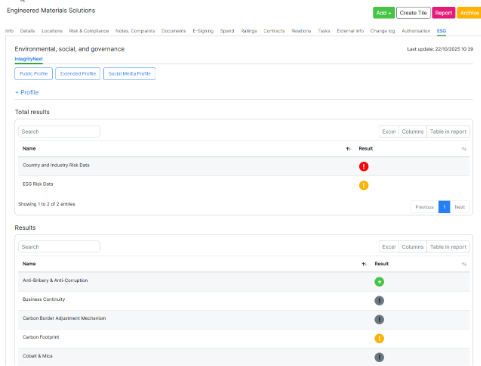
Task: Sort Results table by Name arrow
Action: pyautogui.click(x=364, y=264)
